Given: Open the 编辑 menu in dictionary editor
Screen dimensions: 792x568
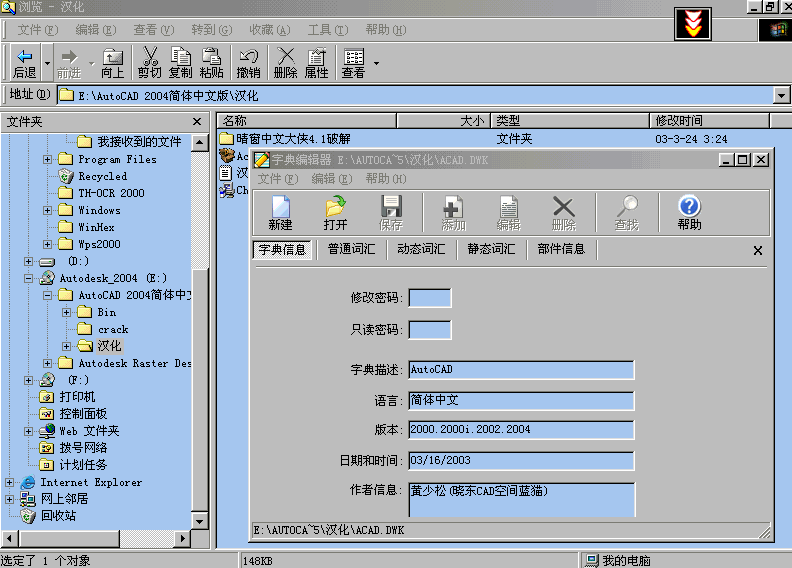Looking at the screenshot, I should [324, 179].
